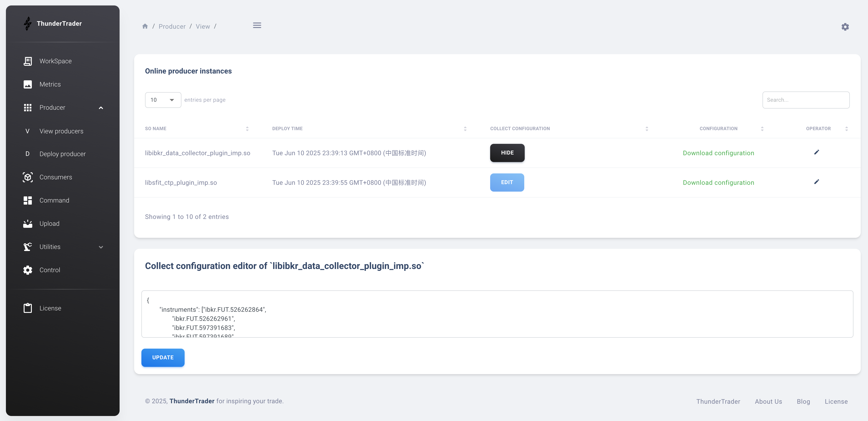Image resolution: width=868 pixels, height=421 pixels.
Task: Edit libsfit_ctp_plugin_imp.so with pencil icon
Action: point(816,182)
